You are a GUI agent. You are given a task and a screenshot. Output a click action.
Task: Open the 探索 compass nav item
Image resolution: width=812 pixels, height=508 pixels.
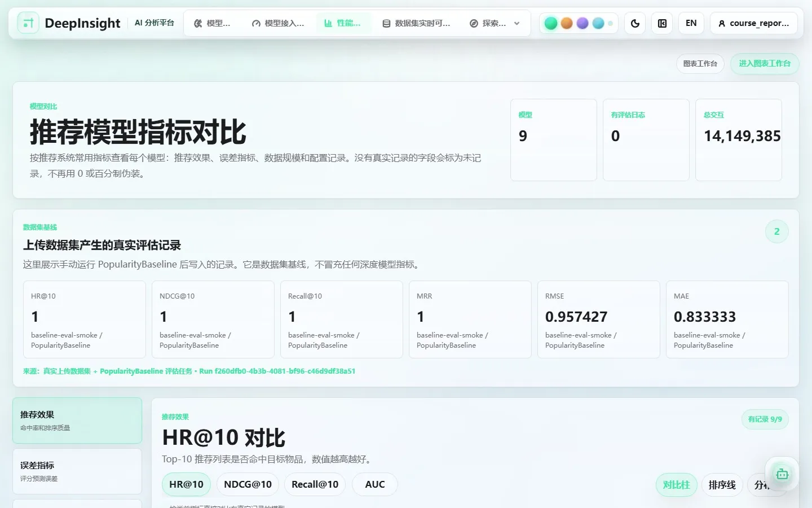click(488, 23)
